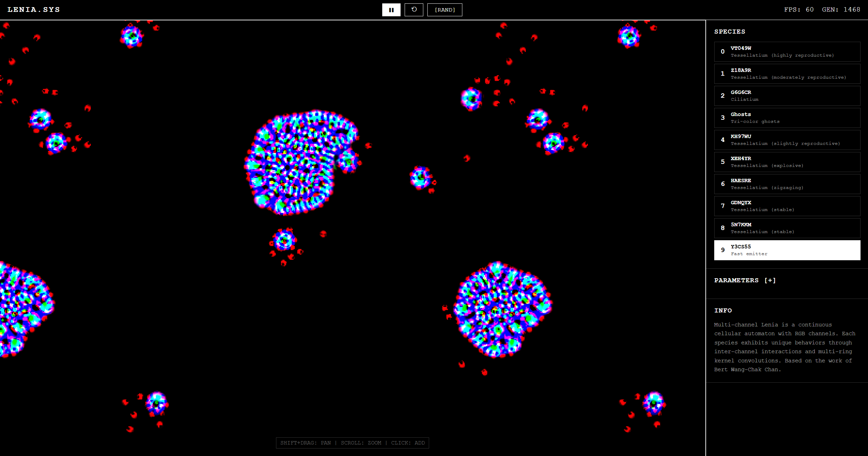Pause the simulation with the pause button
Viewport: 868px width, 456px height.
391,10
